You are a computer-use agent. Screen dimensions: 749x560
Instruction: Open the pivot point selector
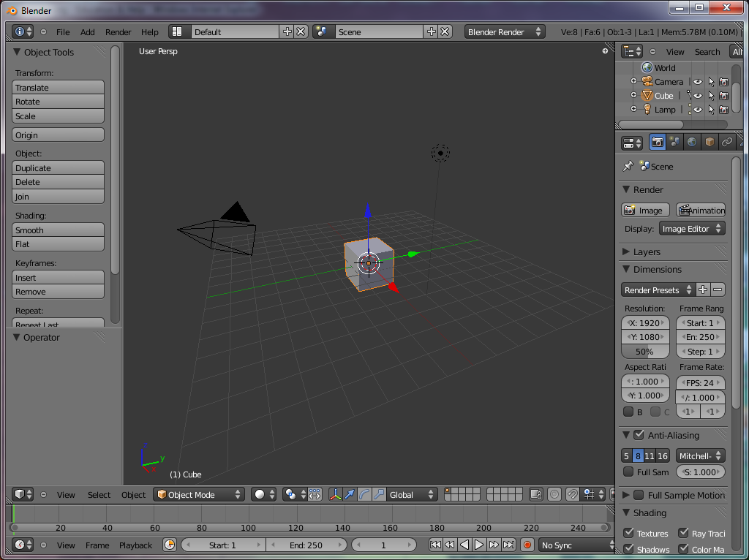294,494
